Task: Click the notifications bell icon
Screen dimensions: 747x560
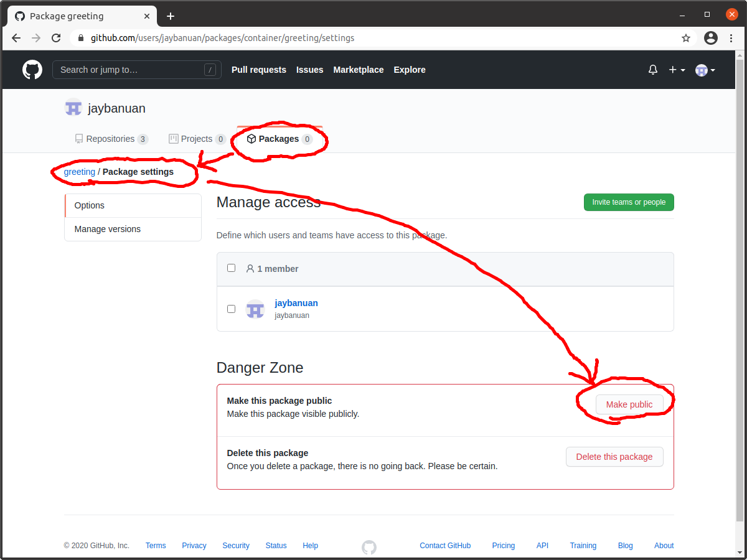Action: (x=653, y=70)
